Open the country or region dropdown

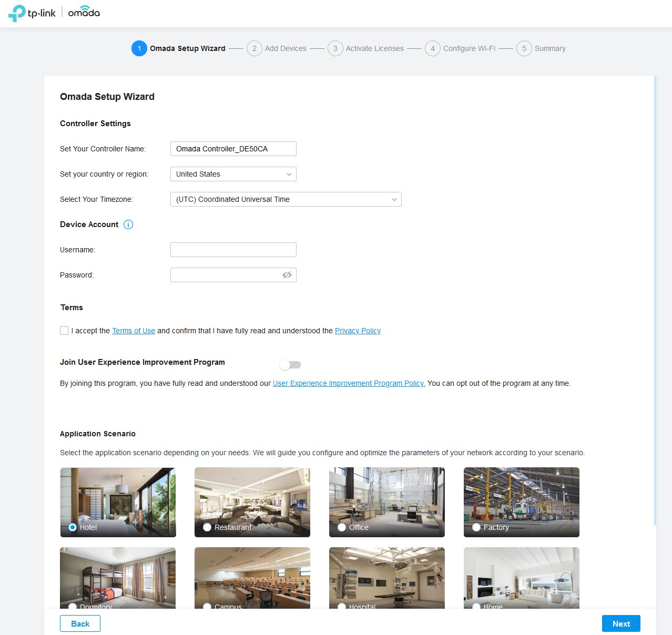click(x=233, y=174)
